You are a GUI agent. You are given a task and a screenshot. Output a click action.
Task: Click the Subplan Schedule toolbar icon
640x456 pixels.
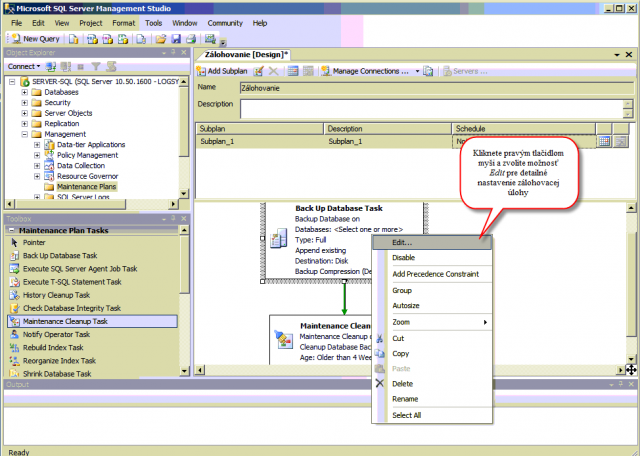click(x=293, y=71)
